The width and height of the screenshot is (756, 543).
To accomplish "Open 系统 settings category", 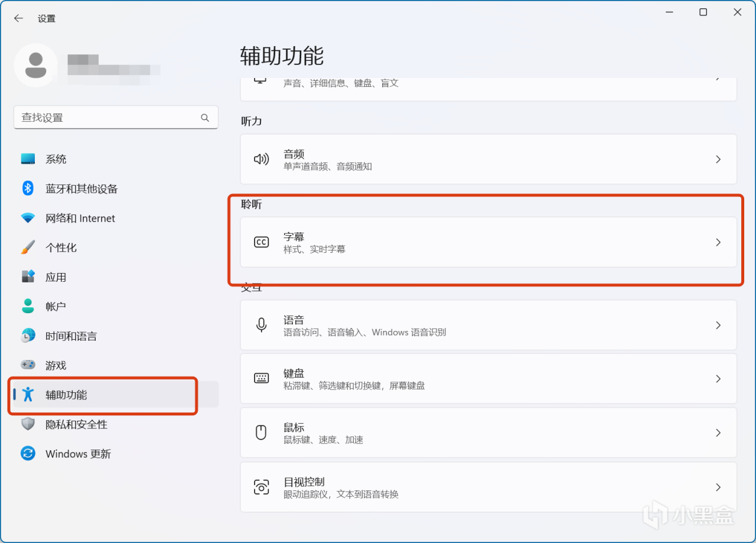I will coord(115,159).
